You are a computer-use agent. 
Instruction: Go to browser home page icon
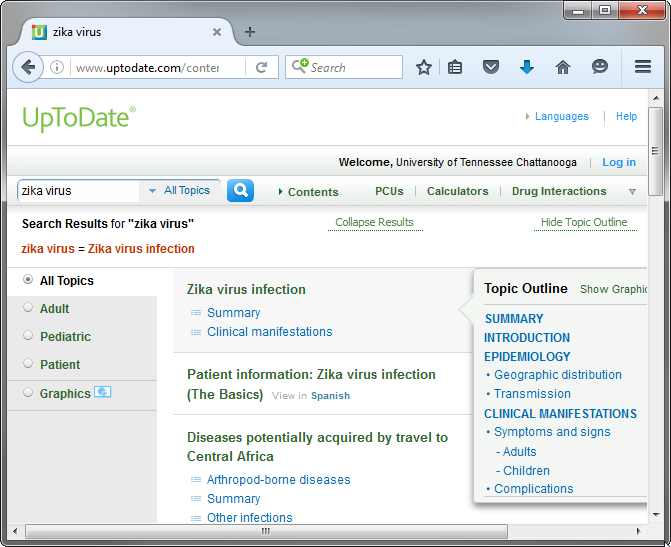click(563, 67)
